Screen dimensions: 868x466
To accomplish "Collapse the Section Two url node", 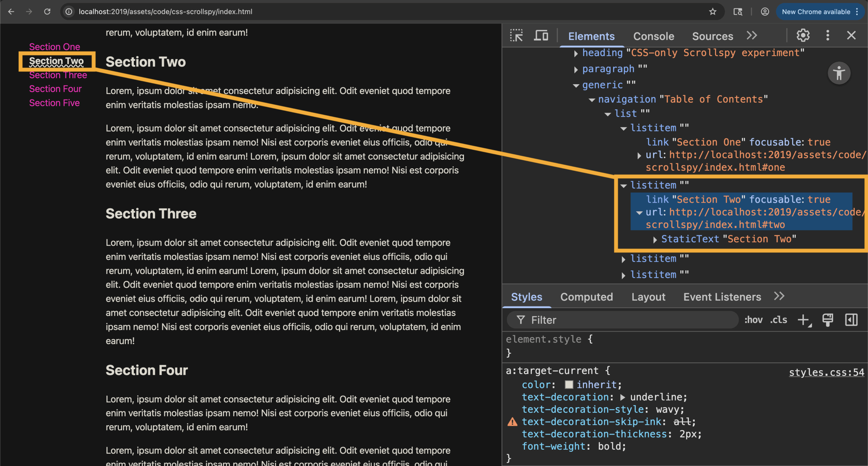I will coord(639,213).
